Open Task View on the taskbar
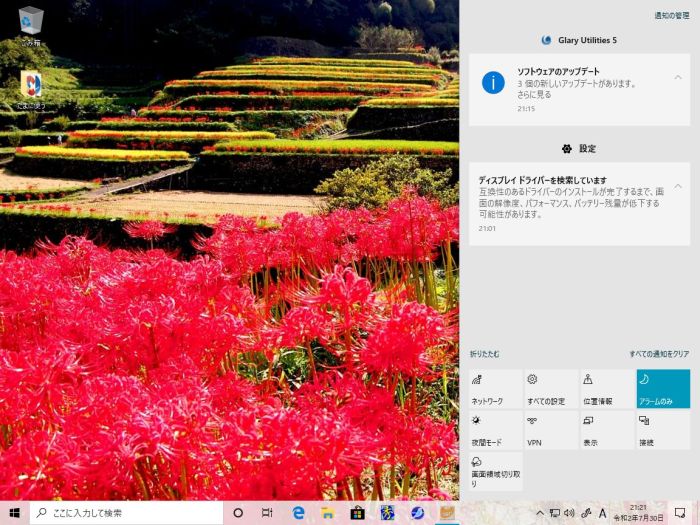The image size is (700, 525). coord(267,512)
